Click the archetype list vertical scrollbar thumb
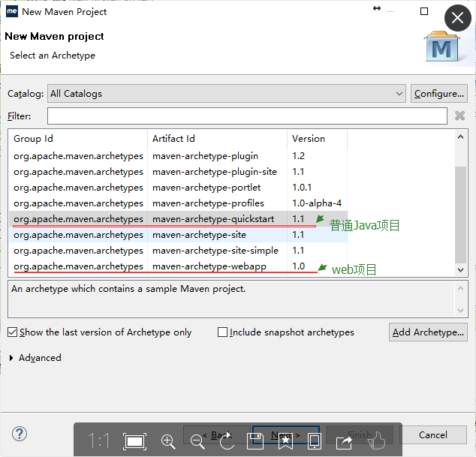The image size is (476, 457). [x=460, y=215]
